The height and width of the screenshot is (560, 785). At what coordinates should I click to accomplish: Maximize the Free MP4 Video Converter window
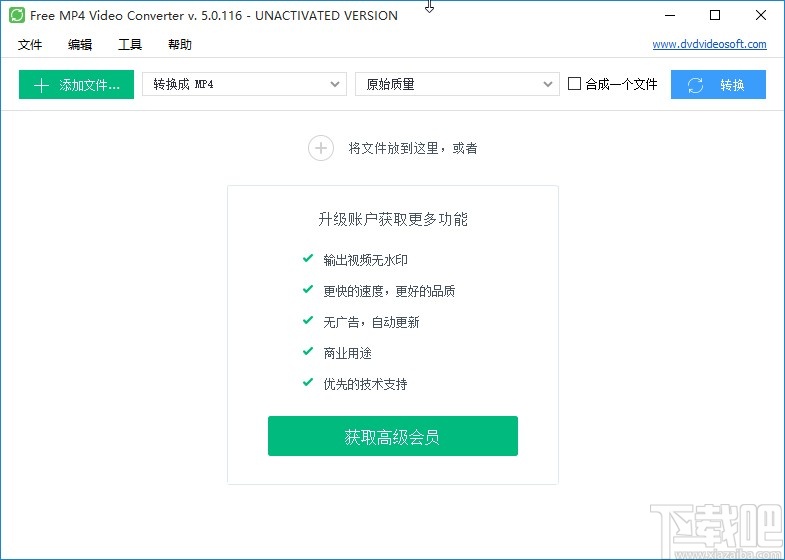(x=715, y=16)
